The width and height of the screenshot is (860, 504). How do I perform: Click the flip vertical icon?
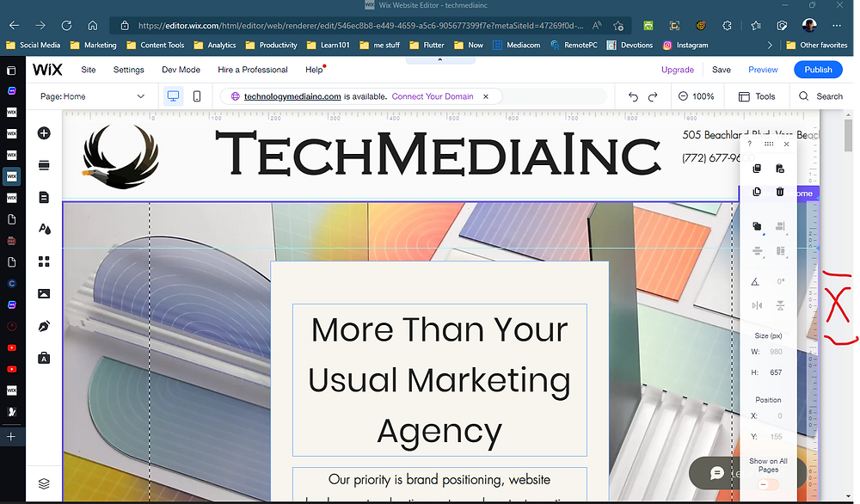(780, 305)
